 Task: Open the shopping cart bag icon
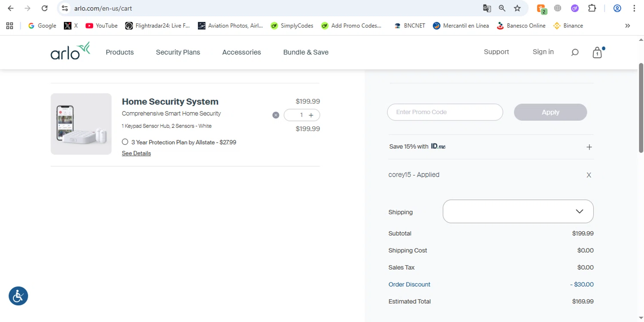tap(597, 53)
